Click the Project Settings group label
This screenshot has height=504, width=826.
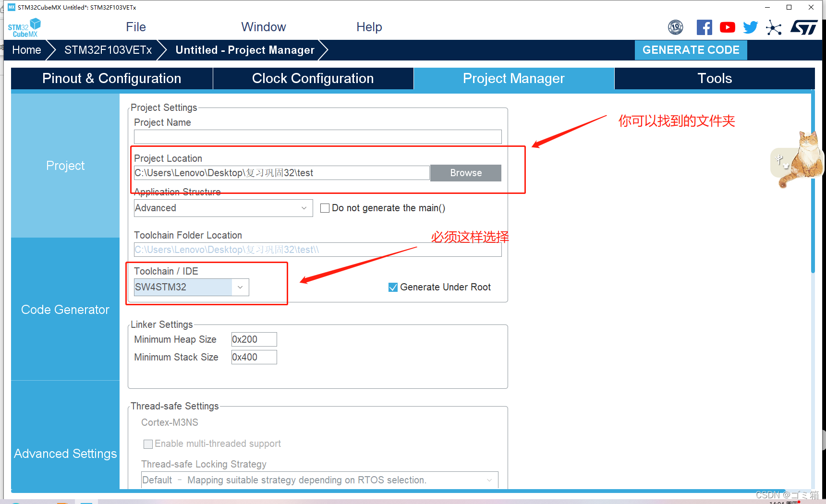[x=164, y=108]
